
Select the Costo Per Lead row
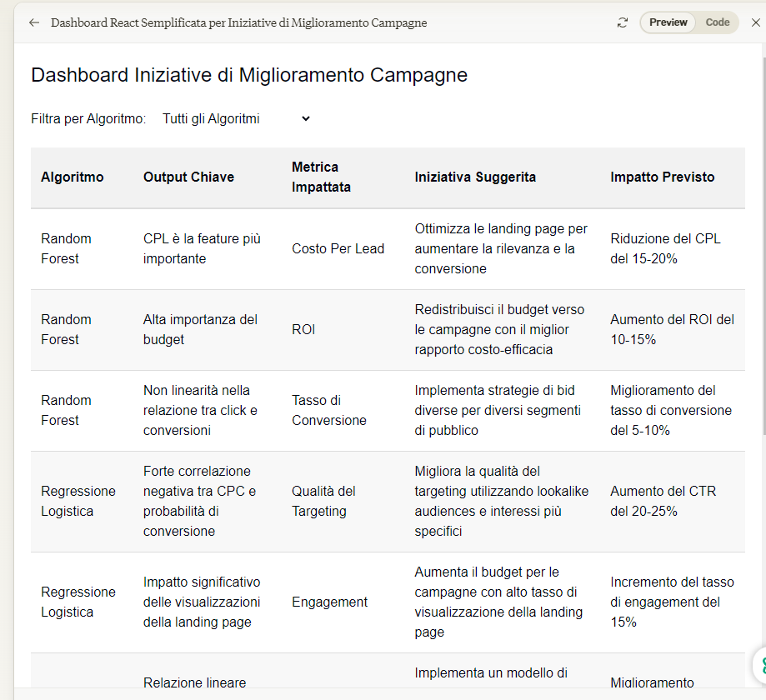pos(388,249)
